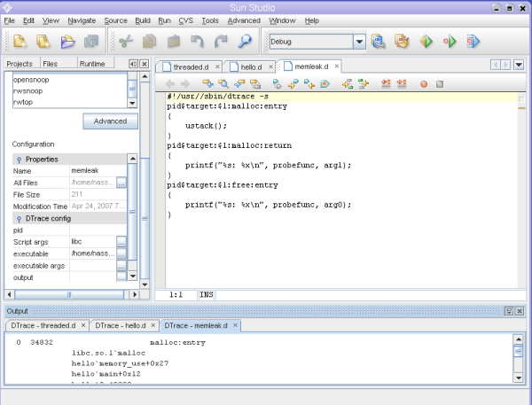Image resolution: width=532 pixels, height=405 pixels.
Task: Click the Run Main Project icon
Action: pos(426,42)
